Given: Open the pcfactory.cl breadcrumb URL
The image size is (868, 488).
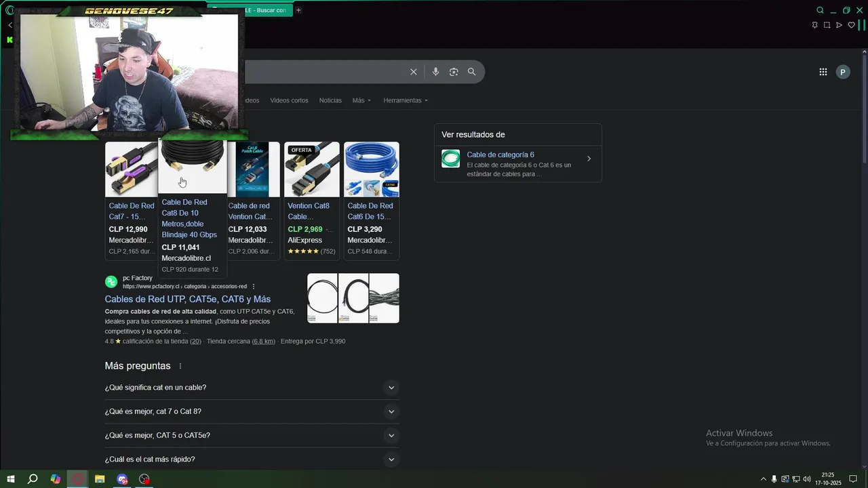Looking at the screenshot, I should click(184, 287).
